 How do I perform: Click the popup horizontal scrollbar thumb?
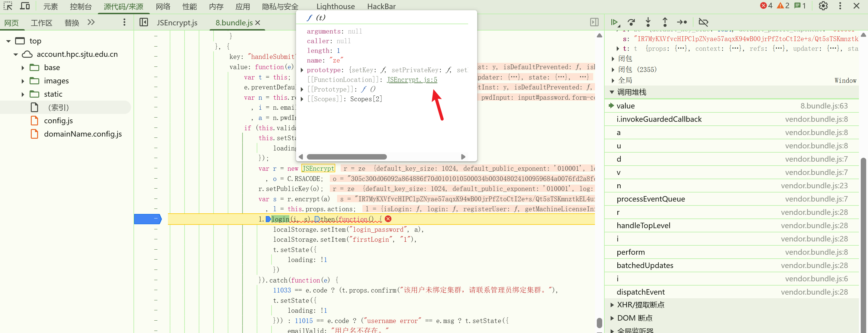[x=346, y=157]
